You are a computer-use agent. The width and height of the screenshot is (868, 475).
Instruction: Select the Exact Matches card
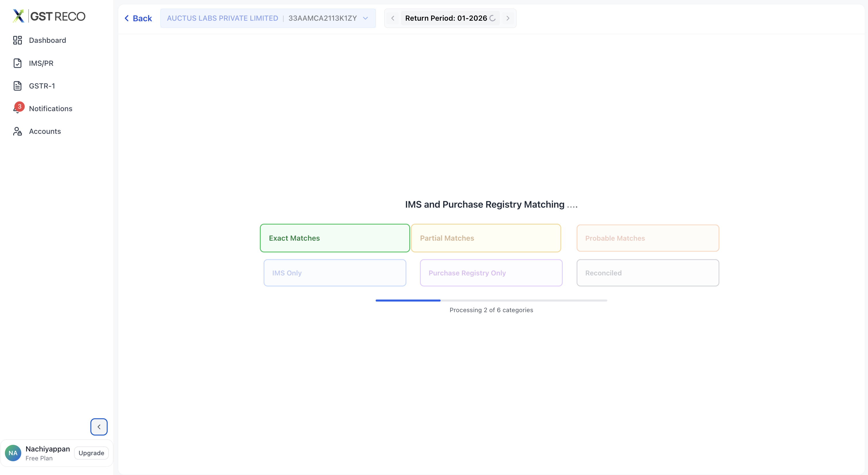[335, 238]
